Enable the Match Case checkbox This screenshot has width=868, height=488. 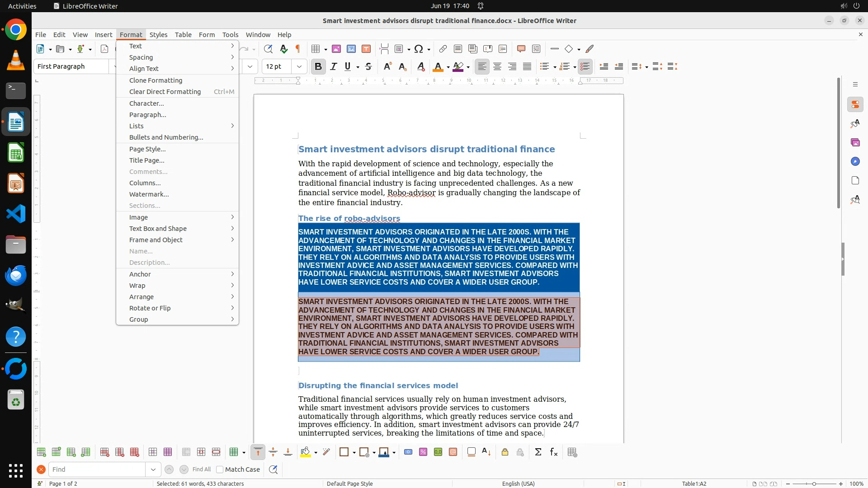220,469
